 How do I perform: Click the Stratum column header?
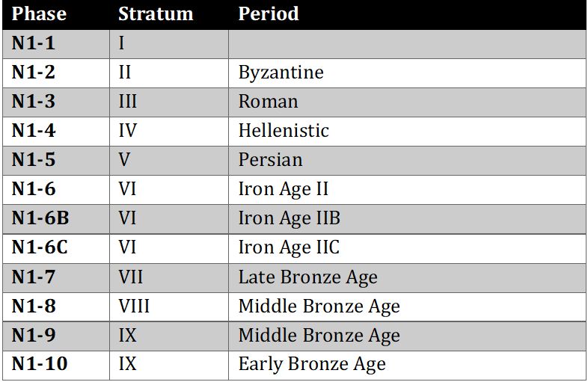coord(156,14)
